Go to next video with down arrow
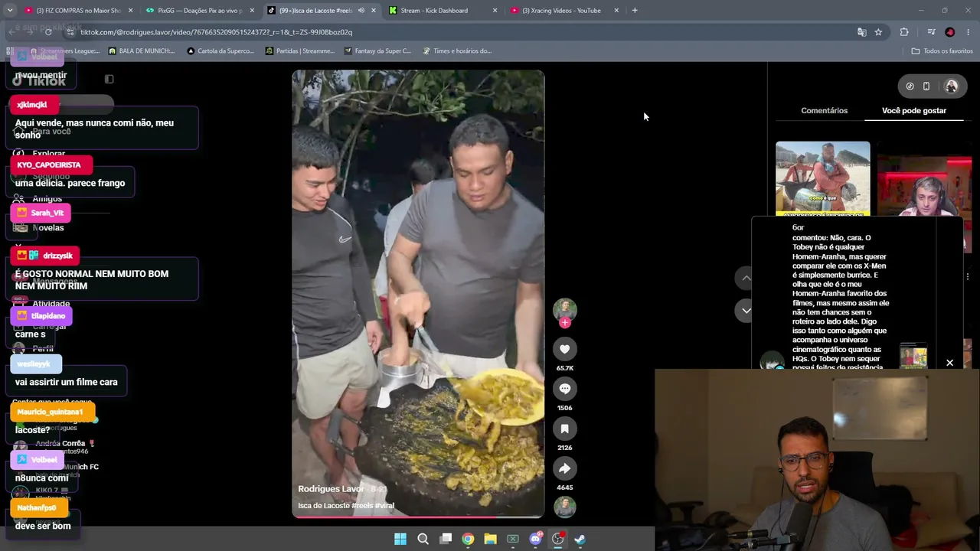The width and height of the screenshot is (980, 551). coord(746,311)
